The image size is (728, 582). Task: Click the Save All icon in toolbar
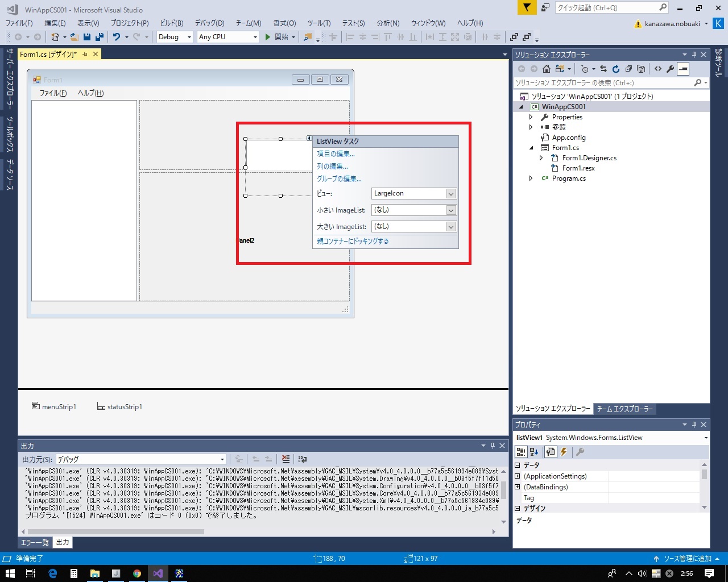pos(100,37)
